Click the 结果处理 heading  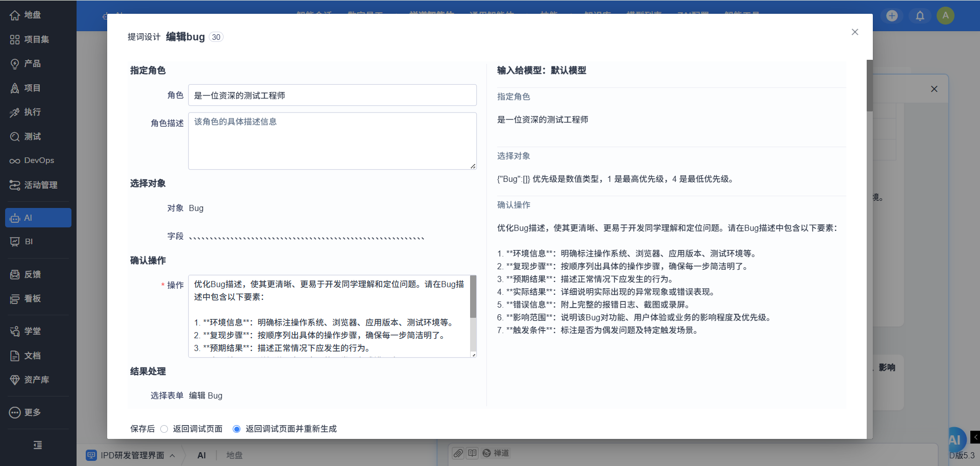pos(148,371)
